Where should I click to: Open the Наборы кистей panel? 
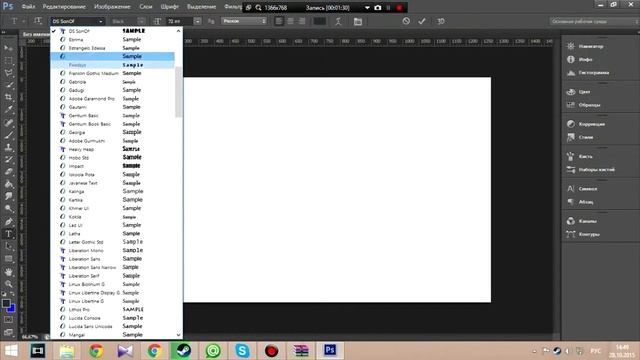[x=596, y=169]
